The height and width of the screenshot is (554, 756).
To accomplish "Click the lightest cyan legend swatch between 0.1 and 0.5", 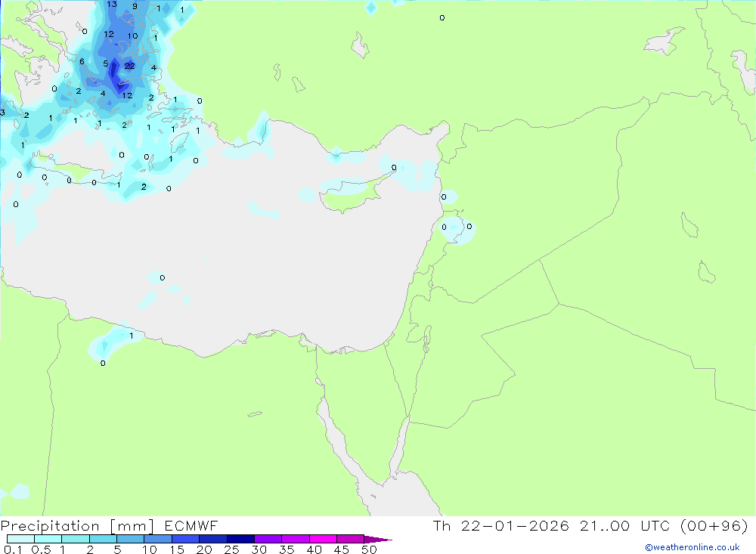I will 20,539.
